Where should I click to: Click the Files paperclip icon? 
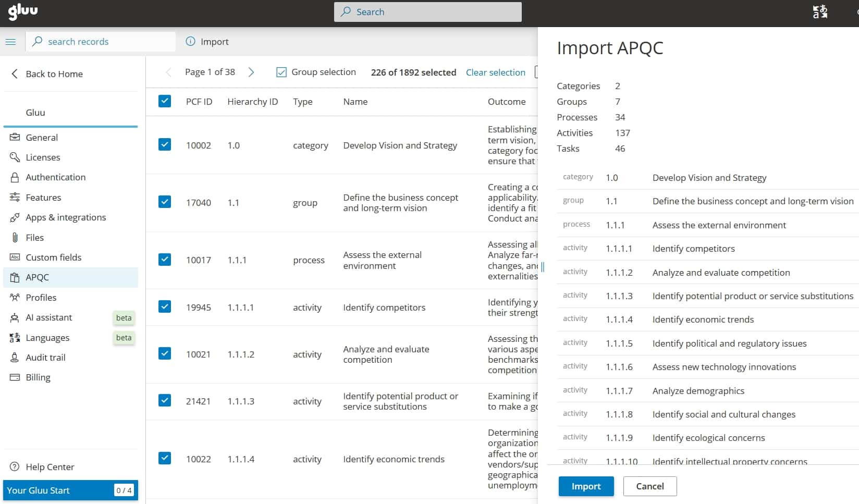coord(15,238)
